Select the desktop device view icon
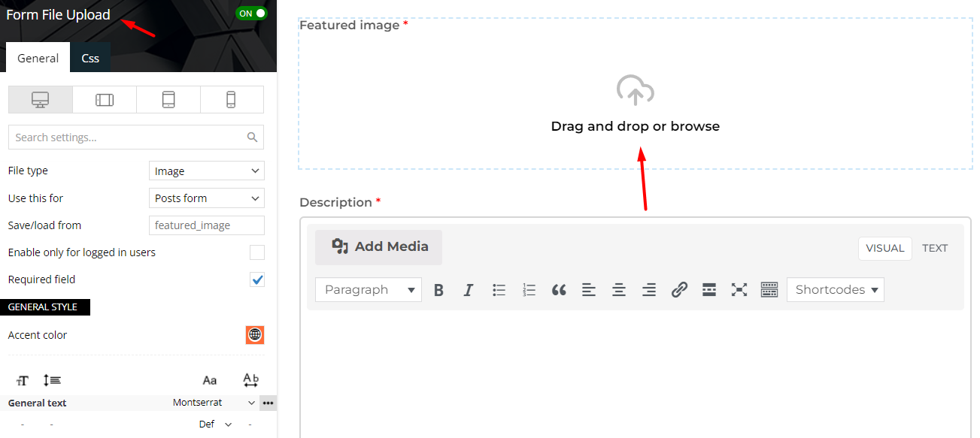Viewport: 980px width, 438px height. (x=41, y=99)
